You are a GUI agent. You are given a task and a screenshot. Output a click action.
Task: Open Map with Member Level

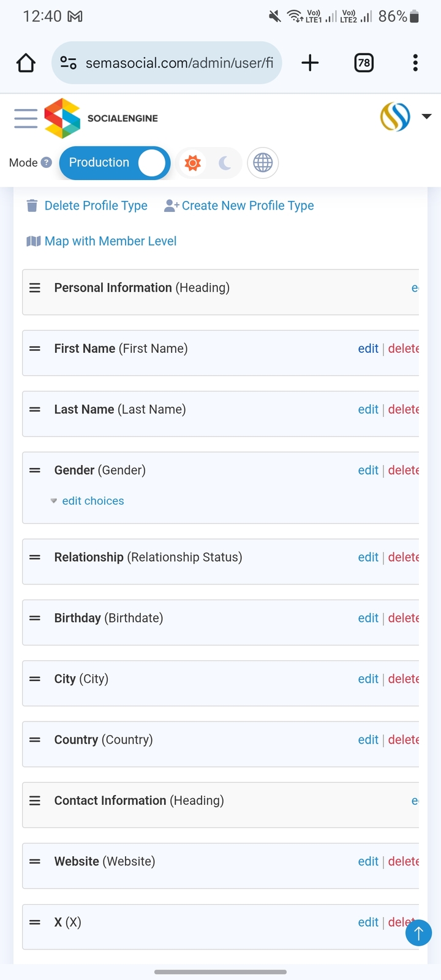click(x=110, y=241)
